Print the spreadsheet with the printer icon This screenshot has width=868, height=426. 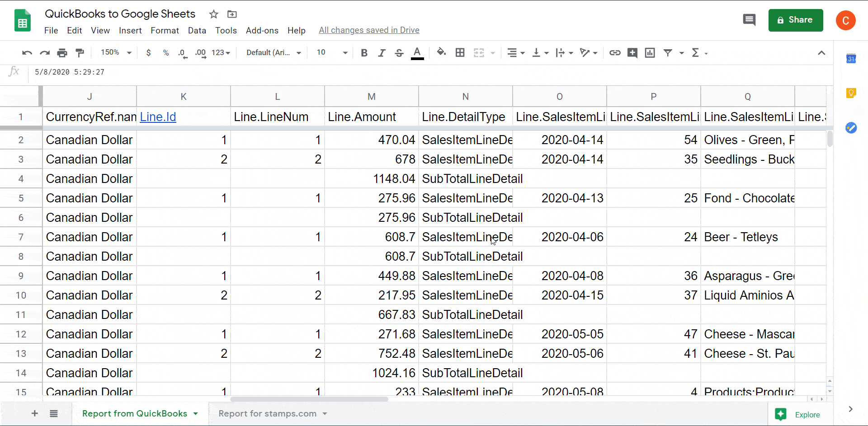click(62, 53)
